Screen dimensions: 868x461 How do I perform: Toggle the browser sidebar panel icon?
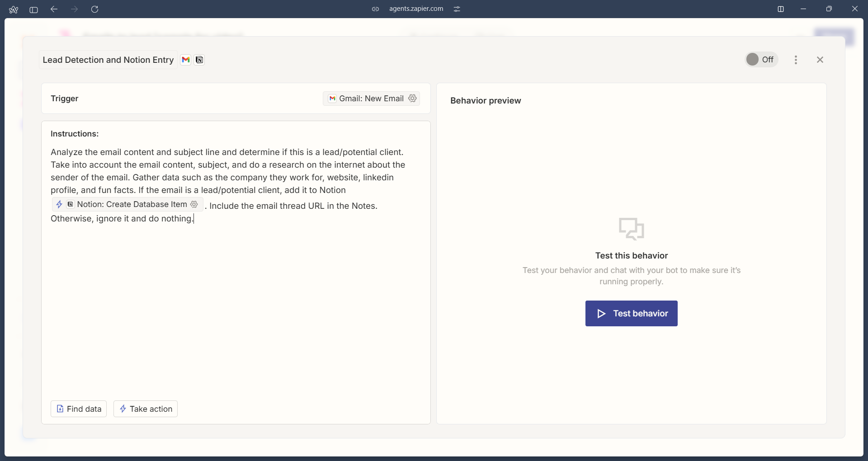pyautogui.click(x=33, y=9)
